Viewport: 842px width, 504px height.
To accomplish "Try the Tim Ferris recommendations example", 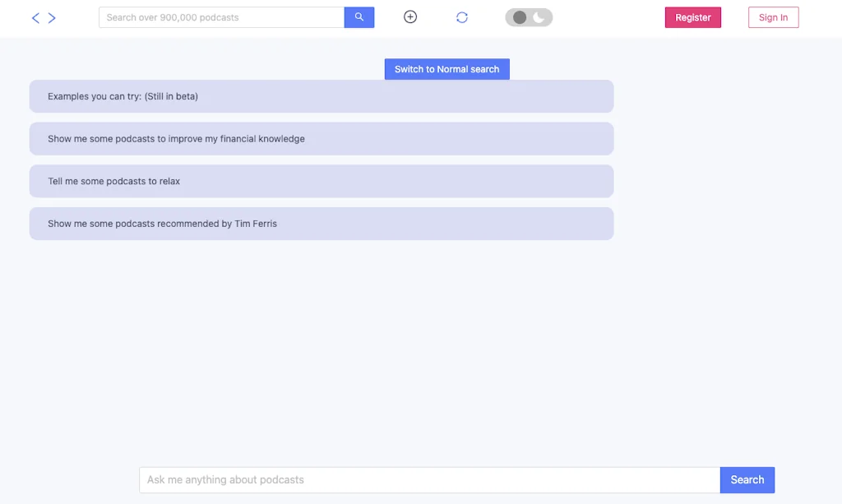I will tap(321, 223).
